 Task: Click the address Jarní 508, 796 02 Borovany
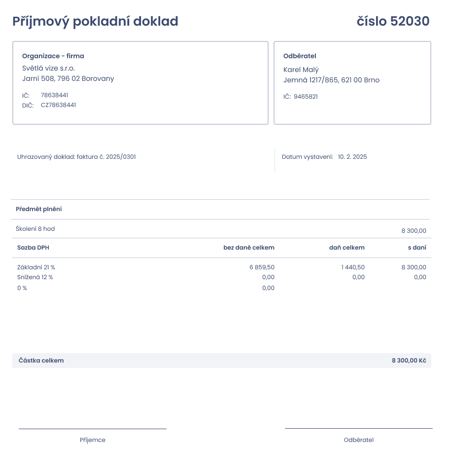(68, 78)
